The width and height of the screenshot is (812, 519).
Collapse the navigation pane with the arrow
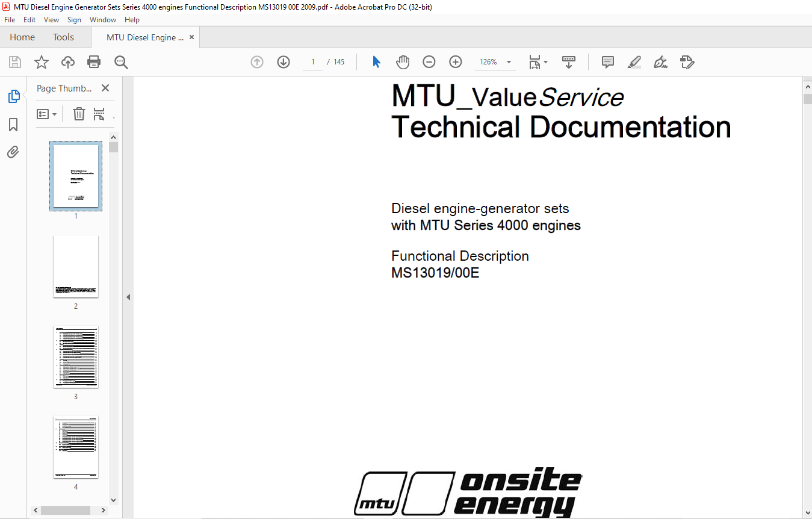pos(128,297)
